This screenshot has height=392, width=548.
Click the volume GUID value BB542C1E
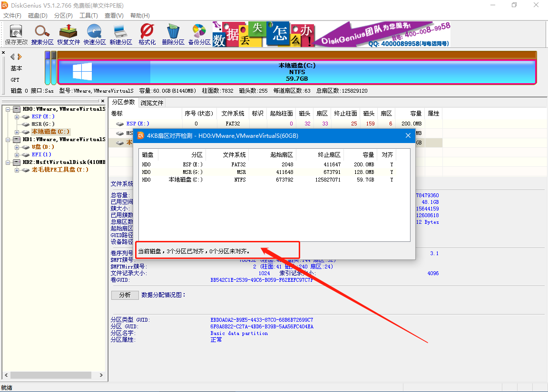pyautogui.click(x=262, y=280)
